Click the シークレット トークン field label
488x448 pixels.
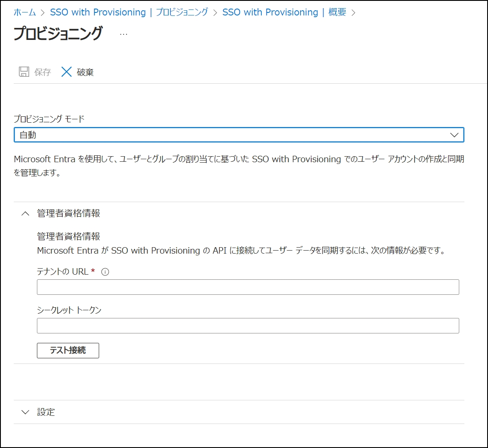pyautogui.click(x=69, y=310)
